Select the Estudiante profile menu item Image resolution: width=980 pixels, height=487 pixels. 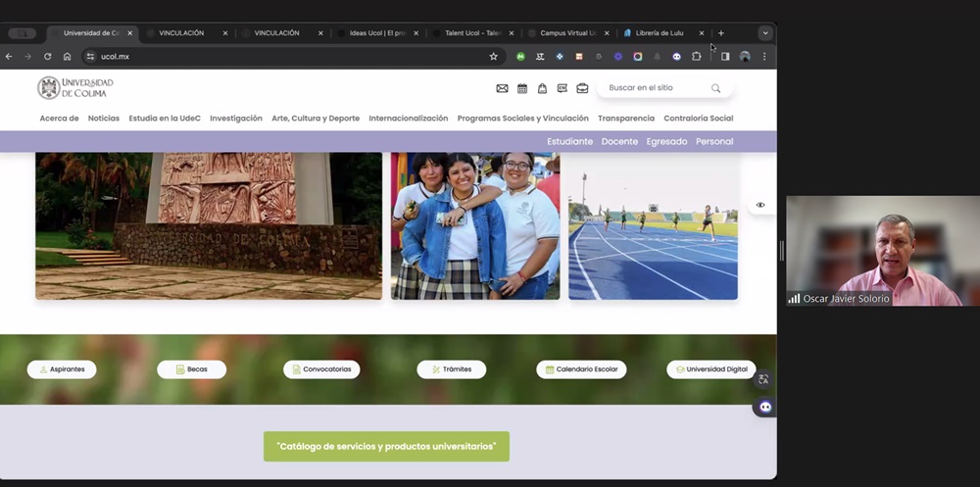point(569,141)
